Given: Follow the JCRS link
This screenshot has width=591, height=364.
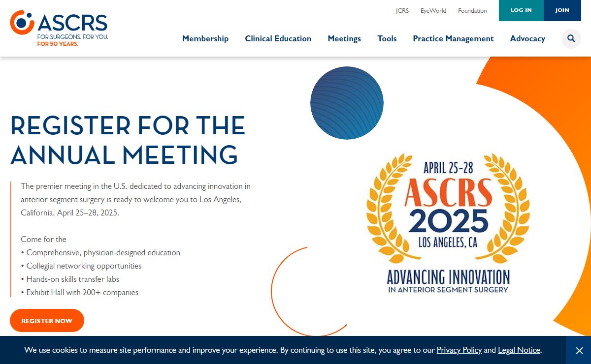Looking at the screenshot, I should point(402,11).
